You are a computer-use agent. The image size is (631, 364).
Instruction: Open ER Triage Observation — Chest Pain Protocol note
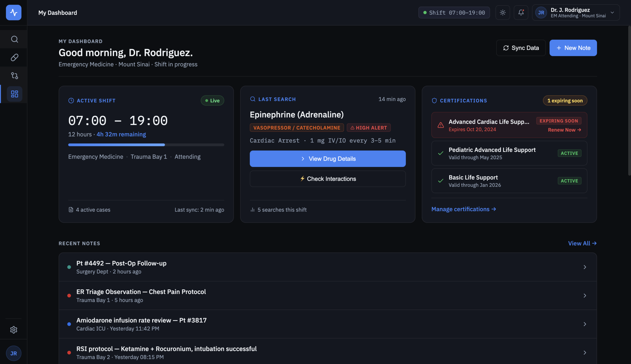coord(327,295)
